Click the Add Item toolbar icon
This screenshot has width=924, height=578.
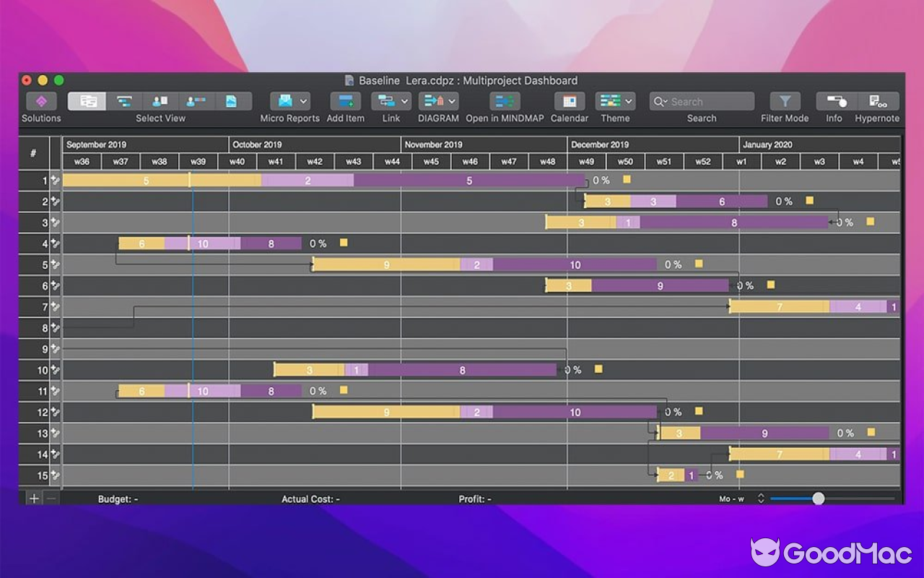point(345,101)
